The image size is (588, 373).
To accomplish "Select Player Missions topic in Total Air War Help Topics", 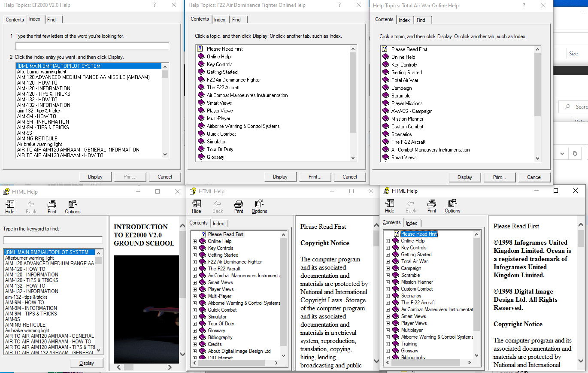I will 407,103.
